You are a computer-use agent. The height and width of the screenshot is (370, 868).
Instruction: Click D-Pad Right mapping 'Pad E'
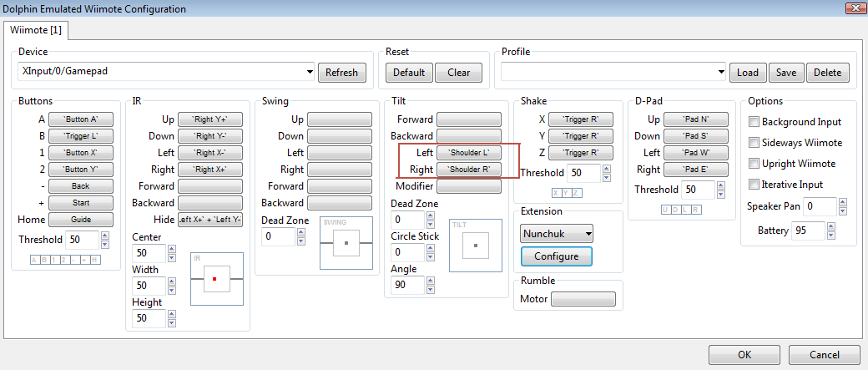tap(695, 169)
